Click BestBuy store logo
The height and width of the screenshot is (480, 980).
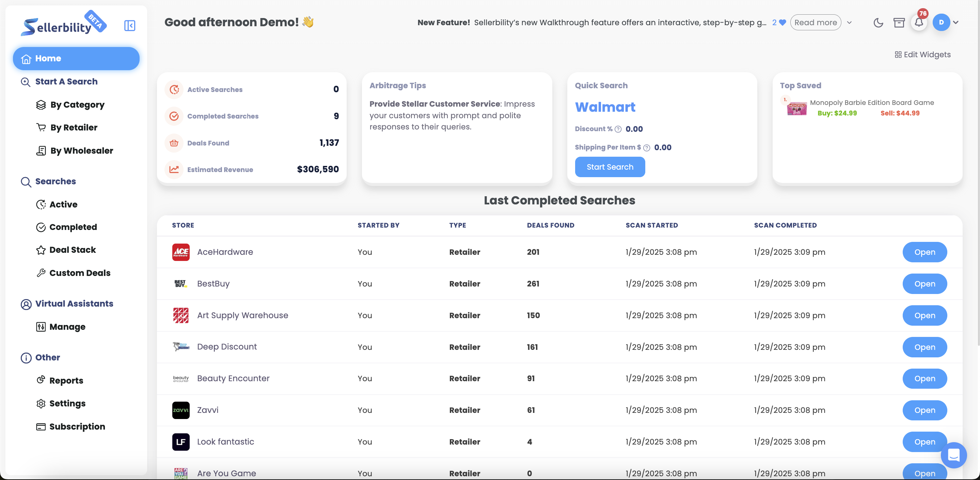point(181,283)
